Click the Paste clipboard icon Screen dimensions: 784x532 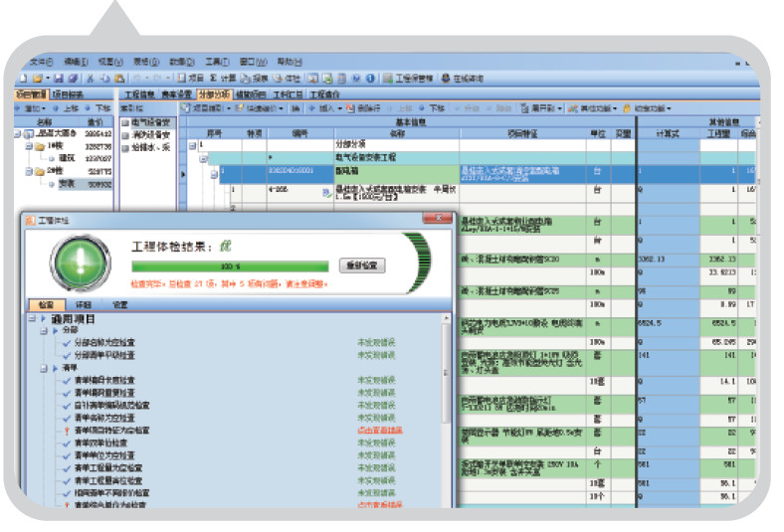click(118, 78)
